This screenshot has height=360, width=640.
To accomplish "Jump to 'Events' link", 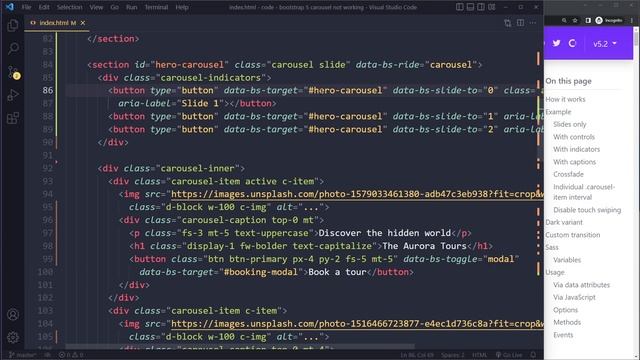I will coord(563,335).
